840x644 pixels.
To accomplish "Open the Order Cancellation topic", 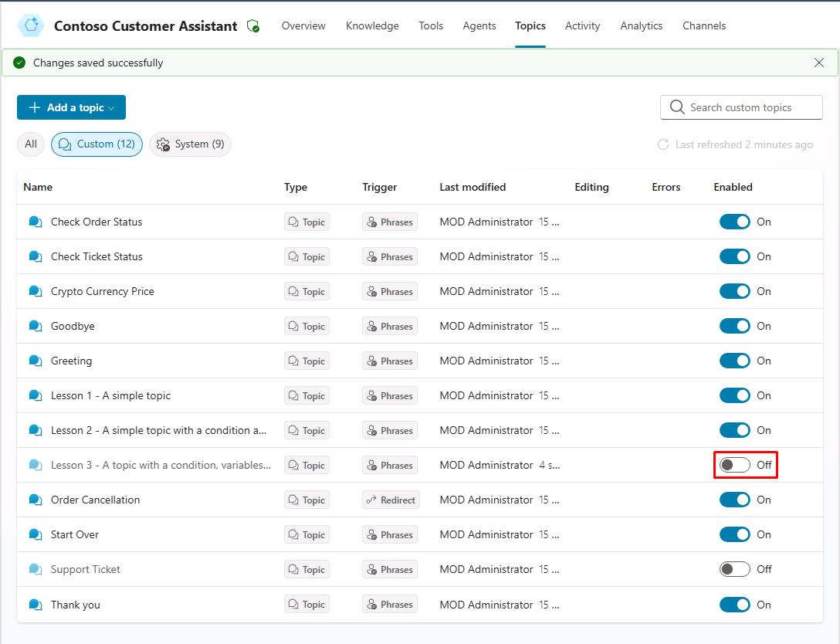I will pyautogui.click(x=96, y=500).
